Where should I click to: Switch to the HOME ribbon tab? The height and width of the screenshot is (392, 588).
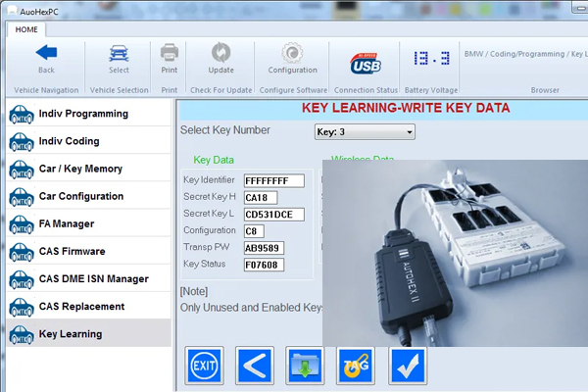point(25,29)
